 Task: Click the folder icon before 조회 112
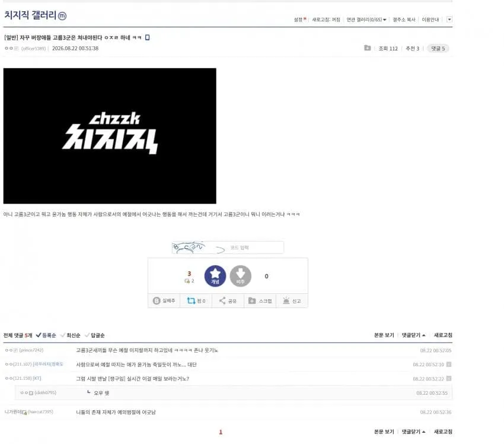[368, 48]
